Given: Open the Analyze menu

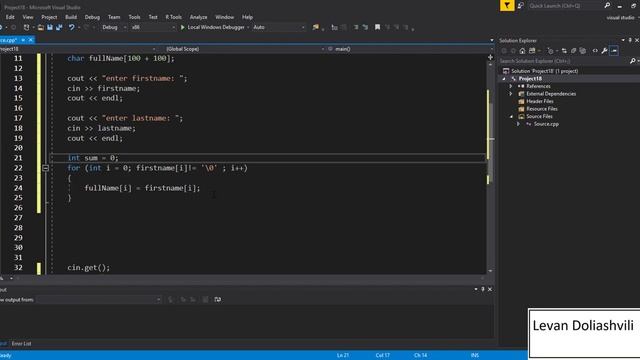Looking at the screenshot, I should coord(198,17).
